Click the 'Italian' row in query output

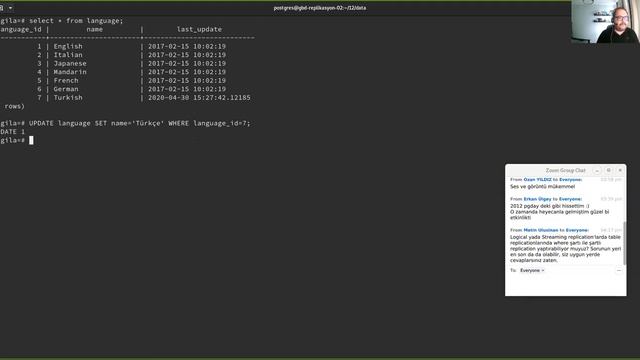coord(131,55)
